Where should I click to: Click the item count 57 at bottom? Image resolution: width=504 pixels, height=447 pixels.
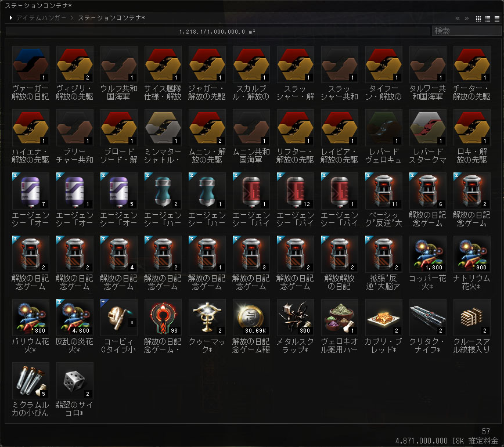pyautogui.click(x=486, y=431)
